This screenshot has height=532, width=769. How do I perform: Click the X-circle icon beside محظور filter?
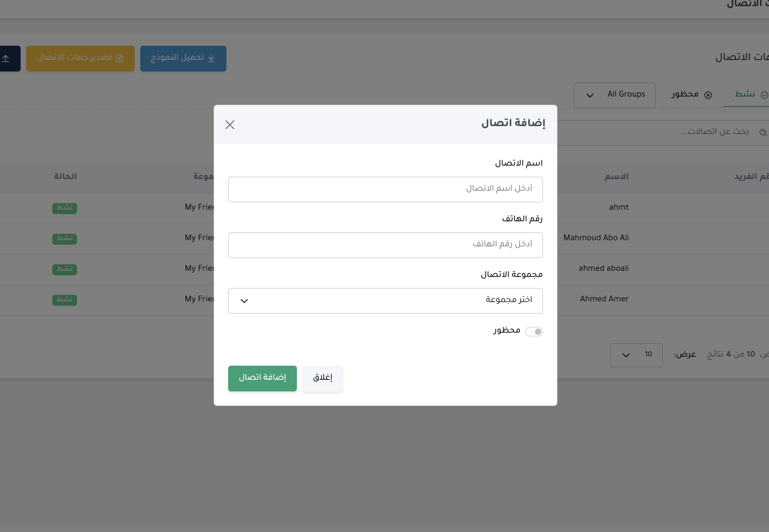click(709, 95)
